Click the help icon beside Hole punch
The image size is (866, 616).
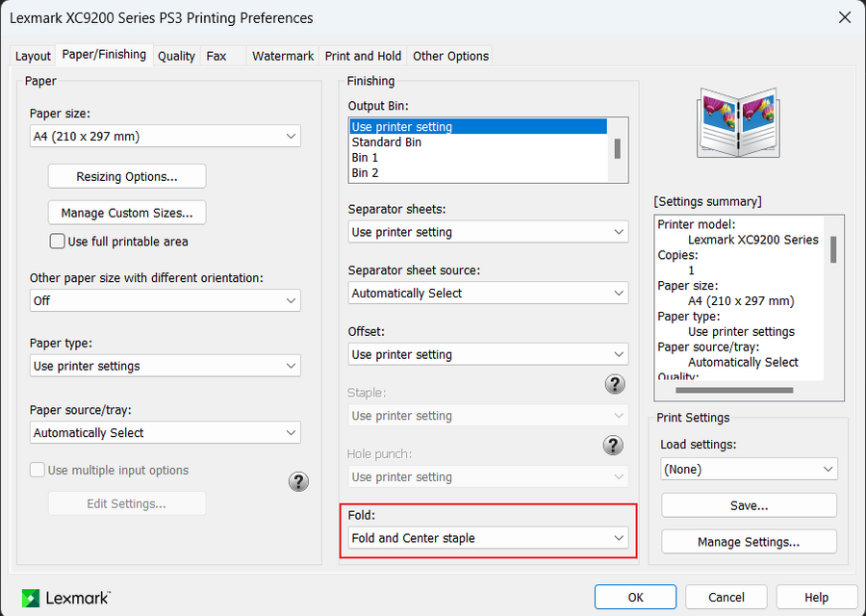click(x=614, y=445)
